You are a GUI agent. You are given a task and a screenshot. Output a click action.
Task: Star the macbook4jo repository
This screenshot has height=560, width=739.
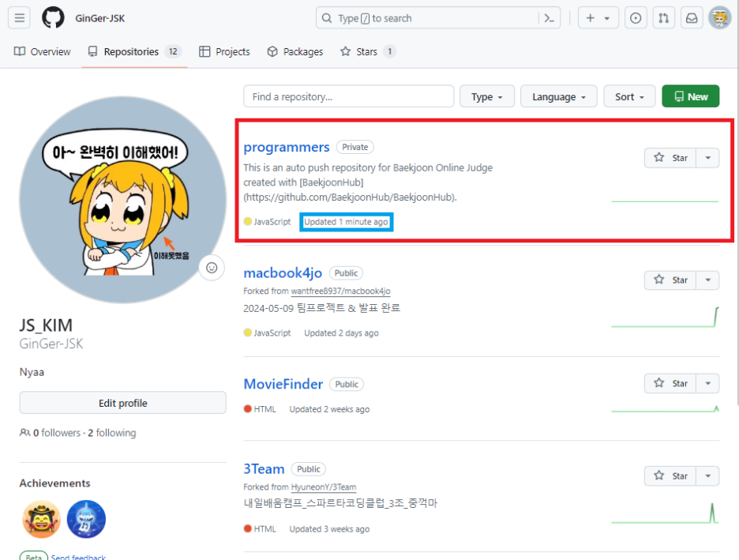[670, 280]
